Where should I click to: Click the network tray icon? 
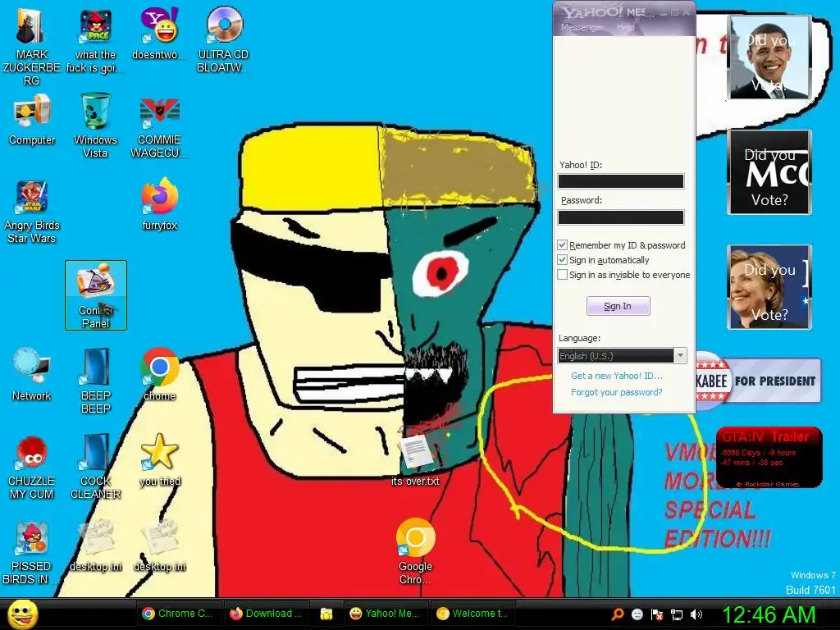point(677,614)
